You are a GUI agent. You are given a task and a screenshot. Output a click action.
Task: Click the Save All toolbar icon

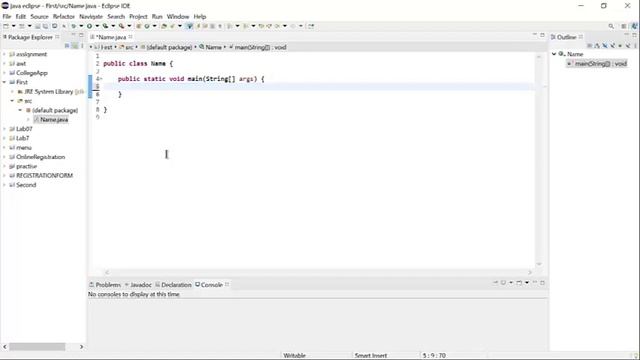point(45,26)
